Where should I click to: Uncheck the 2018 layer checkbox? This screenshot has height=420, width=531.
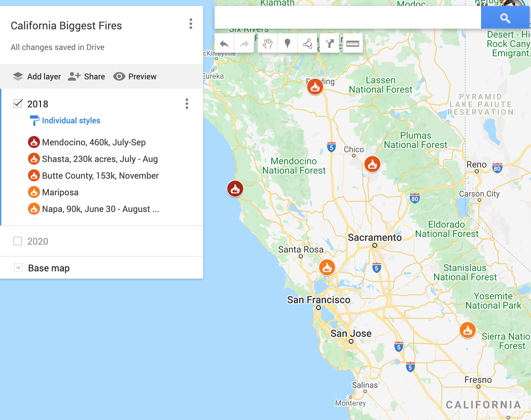pos(18,104)
